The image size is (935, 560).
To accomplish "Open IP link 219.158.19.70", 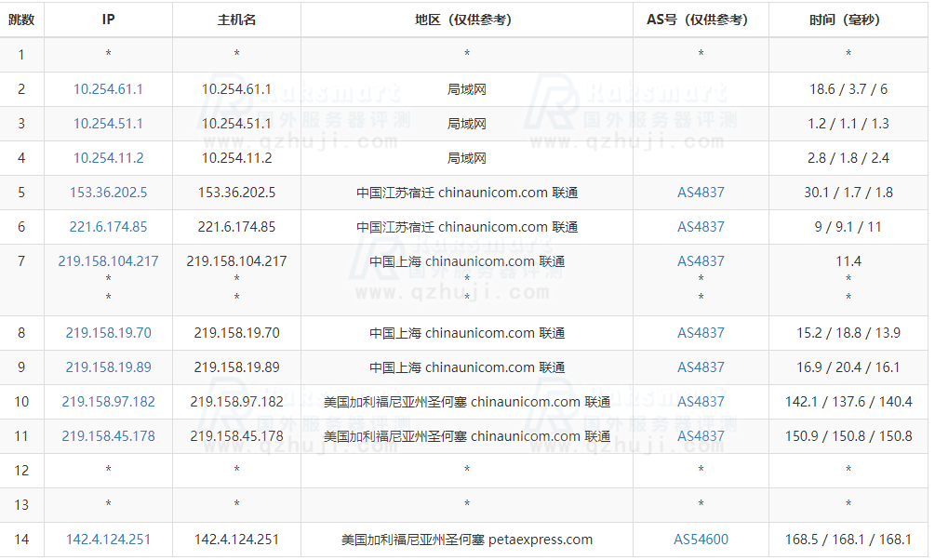I will coord(108,333).
